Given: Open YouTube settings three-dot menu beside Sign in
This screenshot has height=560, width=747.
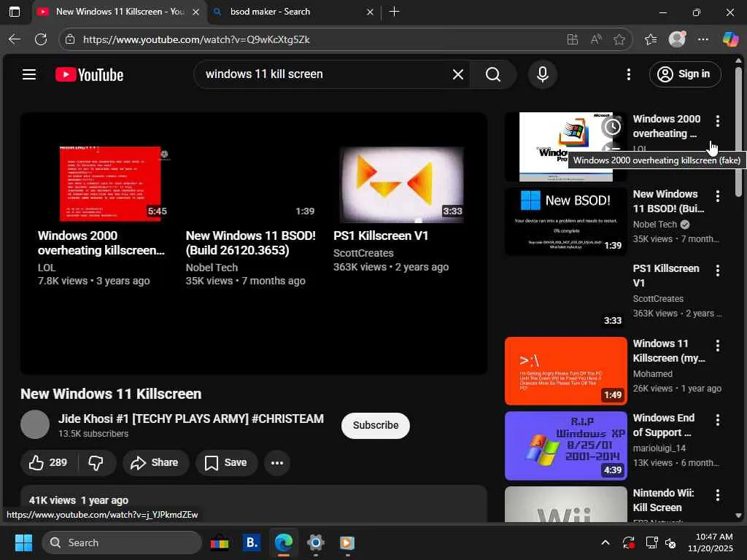Looking at the screenshot, I should point(629,74).
